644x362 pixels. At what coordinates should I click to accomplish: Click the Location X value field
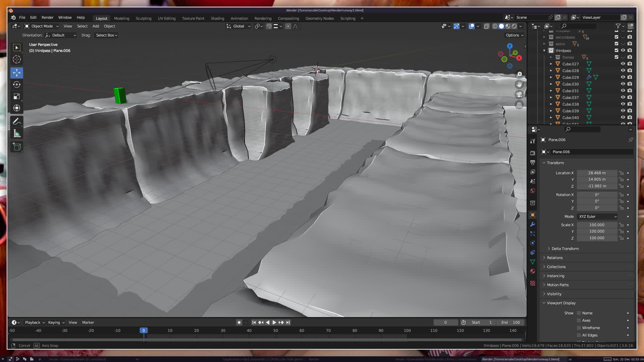(597, 173)
